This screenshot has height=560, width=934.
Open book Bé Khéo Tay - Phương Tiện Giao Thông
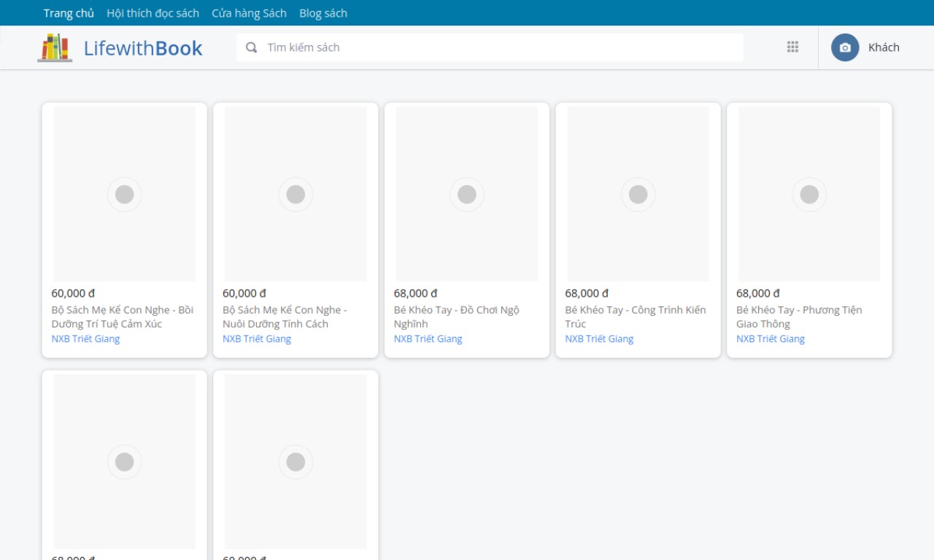(799, 316)
